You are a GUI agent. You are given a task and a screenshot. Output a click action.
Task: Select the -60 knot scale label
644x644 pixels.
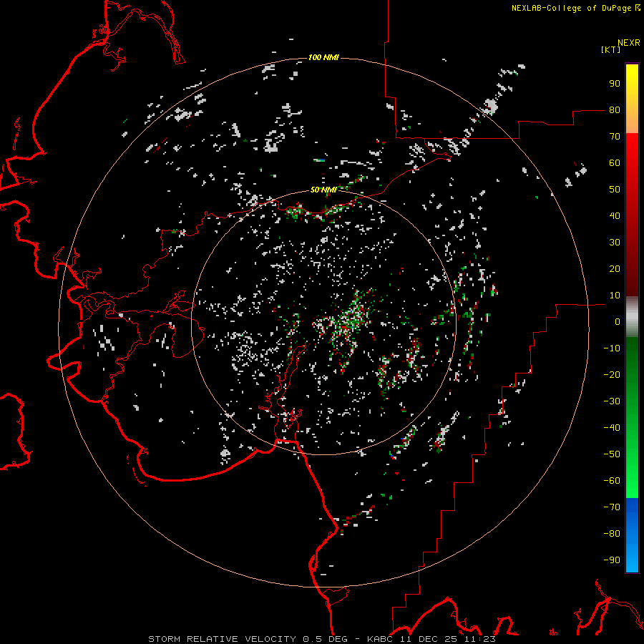coord(612,481)
